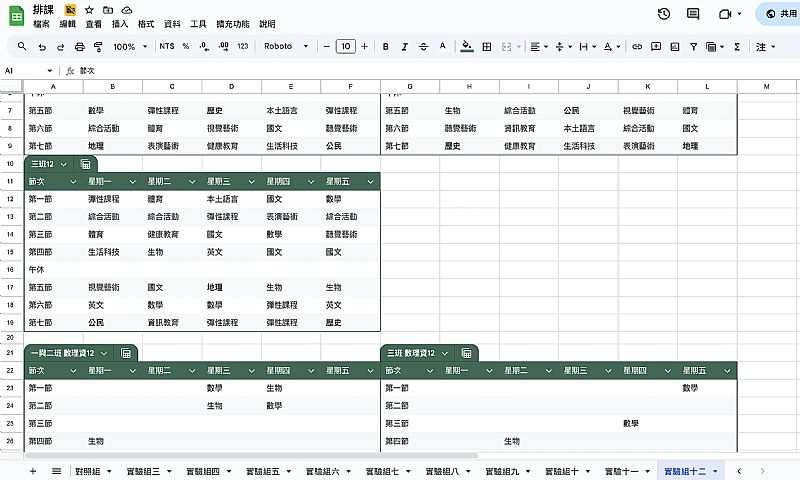This screenshot has width=800, height=480.
Task: Click the 共用 share button
Action: pyautogui.click(x=776, y=14)
